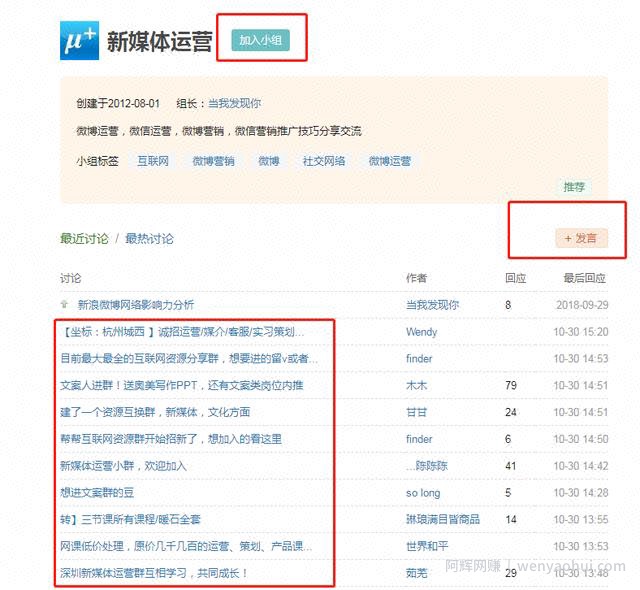Open author 世界和平 profile
The width and height of the screenshot is (640, 590).
point(427,546)
